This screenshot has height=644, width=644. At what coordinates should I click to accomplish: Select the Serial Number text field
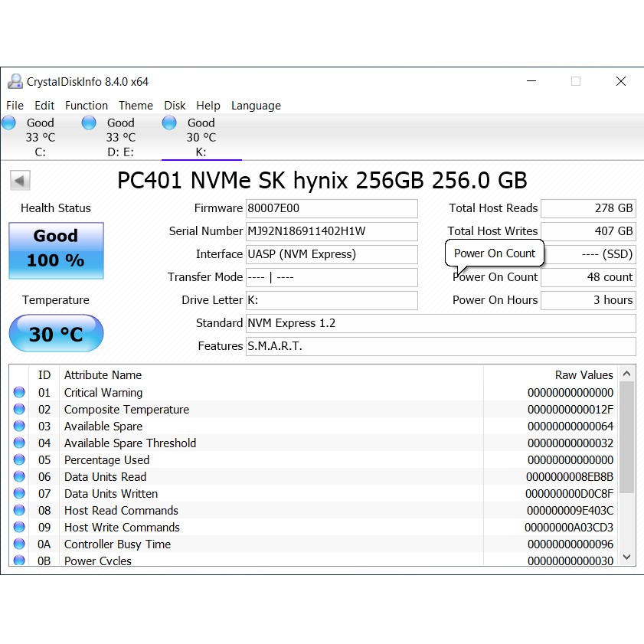point(332,231)
